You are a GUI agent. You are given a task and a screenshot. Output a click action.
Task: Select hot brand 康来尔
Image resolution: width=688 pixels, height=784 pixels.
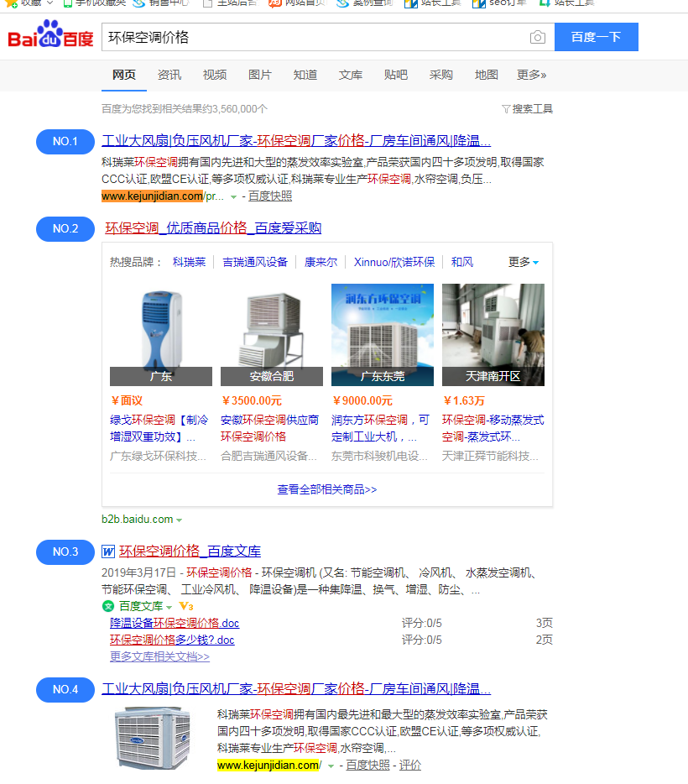point(321,262)
